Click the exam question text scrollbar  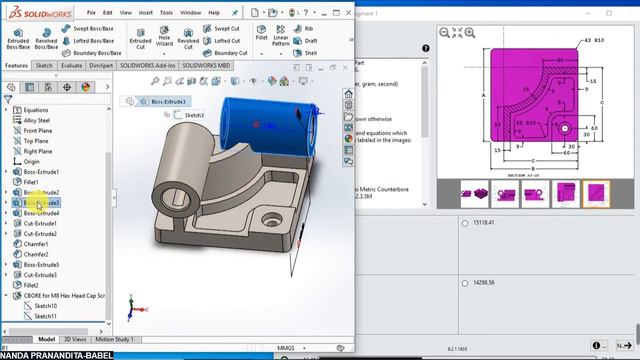point(424,102)
